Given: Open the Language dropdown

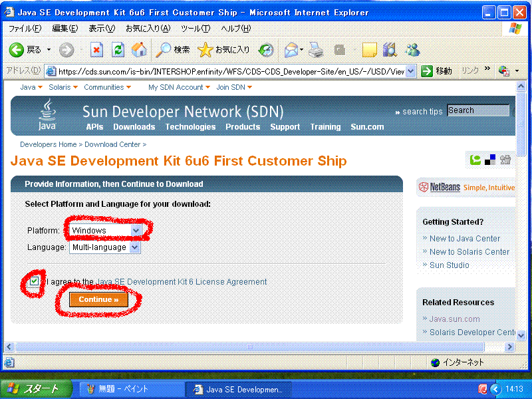Looking at the screenshot, I should click(104, 247).
